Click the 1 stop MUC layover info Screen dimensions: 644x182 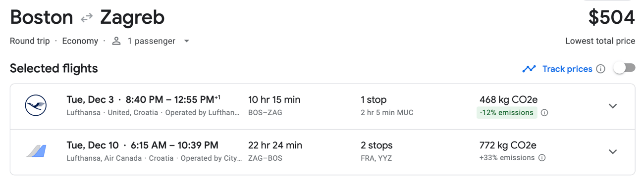pyautogui.click(x=387, y=106)
